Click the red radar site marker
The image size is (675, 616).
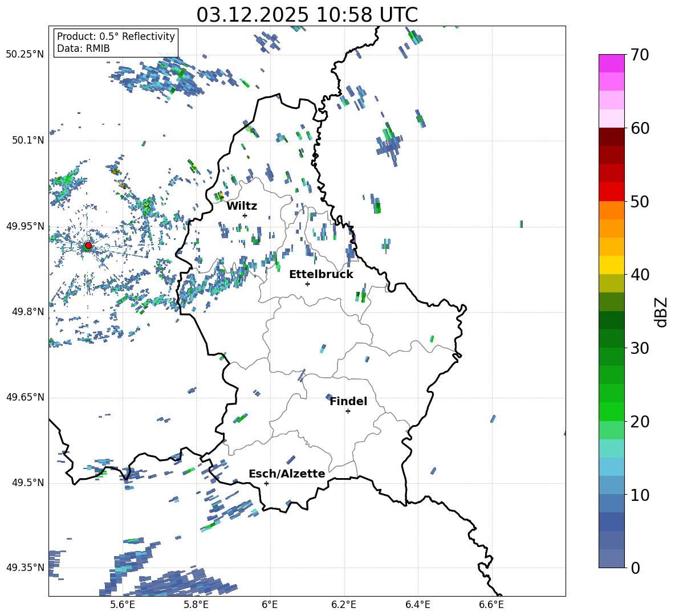(88, 246)
